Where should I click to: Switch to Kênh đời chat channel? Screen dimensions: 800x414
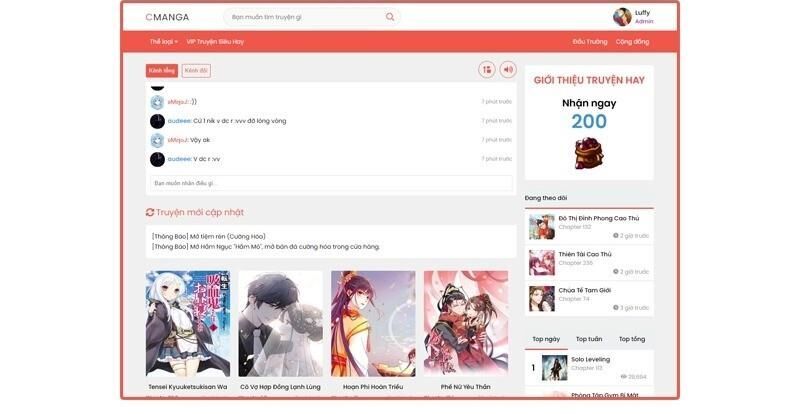tap(196, 71)
